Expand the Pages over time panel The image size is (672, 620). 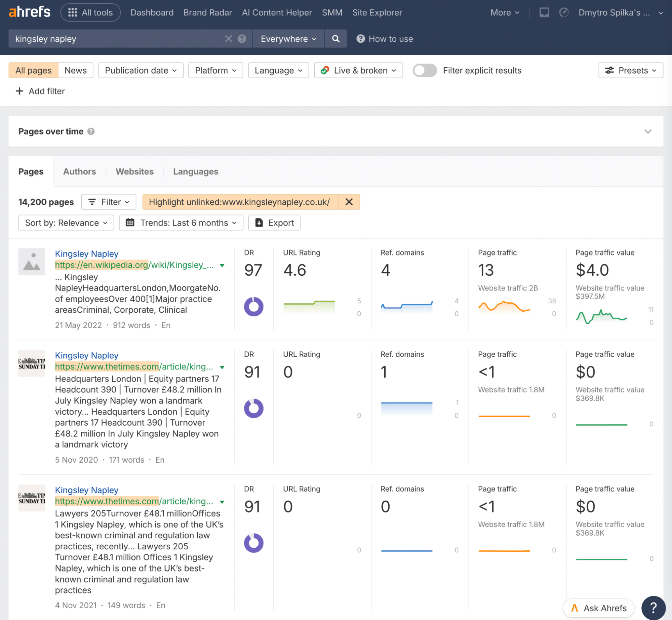[x=648, y=131]
